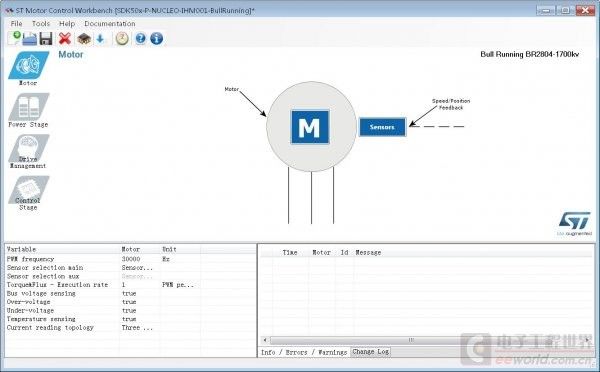Click the blue Sensors block
This screenshot has height=372, width=600.
pos(382,127)
